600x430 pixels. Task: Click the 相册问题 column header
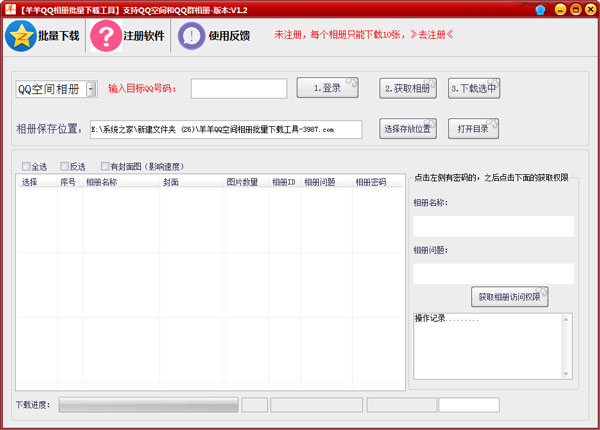326,182
